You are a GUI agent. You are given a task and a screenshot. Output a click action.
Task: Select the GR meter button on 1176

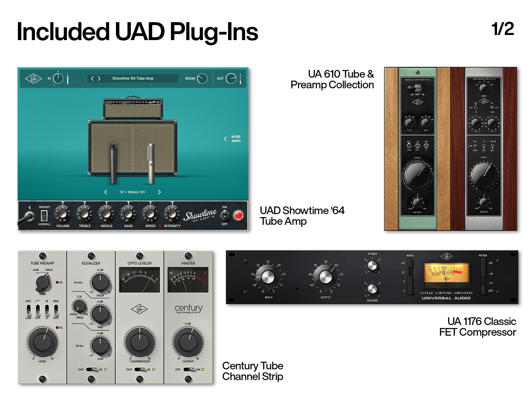[x=483, y=263]
